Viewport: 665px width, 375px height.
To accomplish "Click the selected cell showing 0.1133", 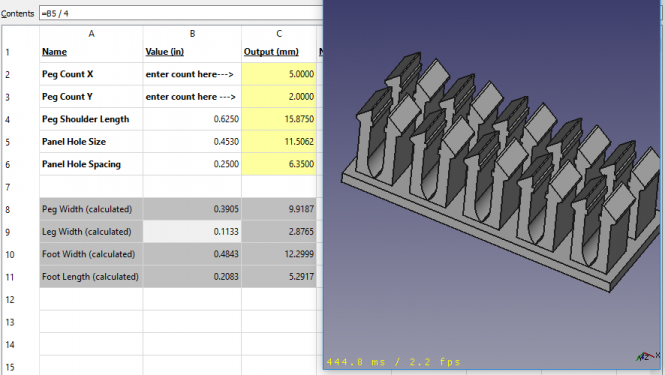I will tap(192, 232).
